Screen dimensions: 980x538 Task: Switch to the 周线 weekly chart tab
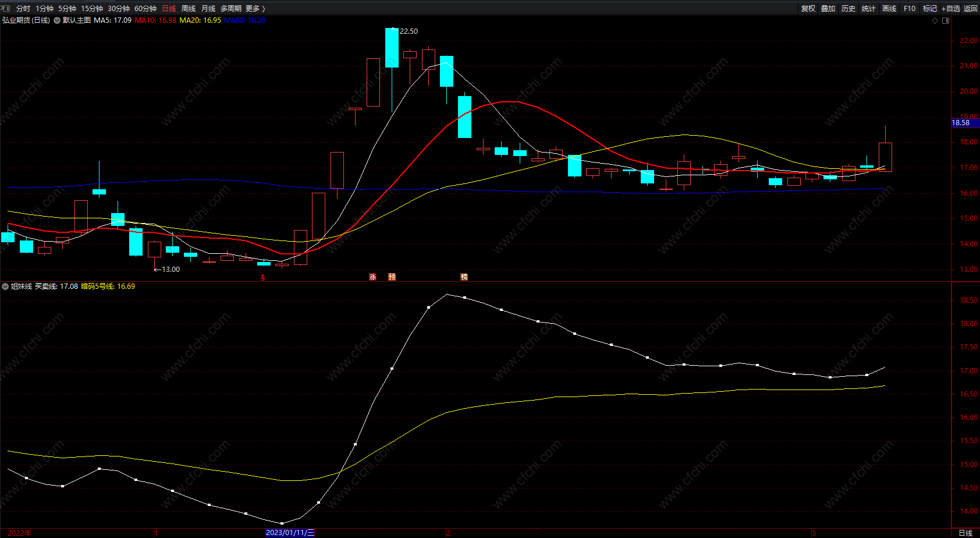189,9
